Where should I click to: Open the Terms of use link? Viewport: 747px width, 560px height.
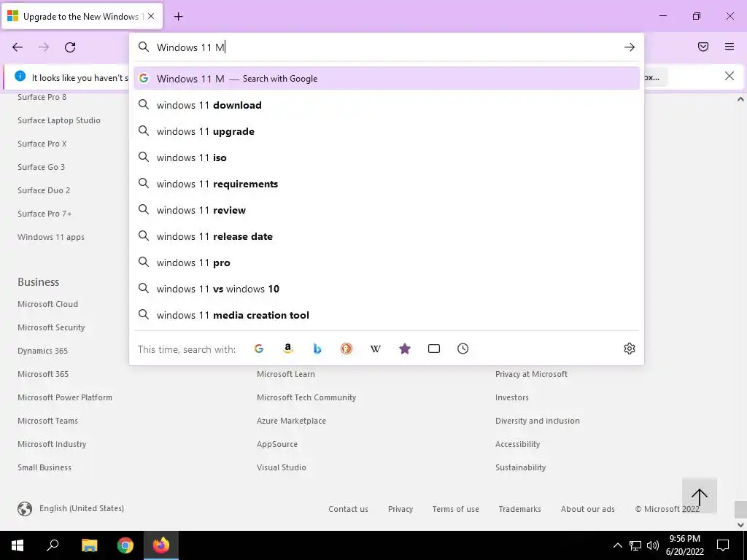click(x=455, y=509)
